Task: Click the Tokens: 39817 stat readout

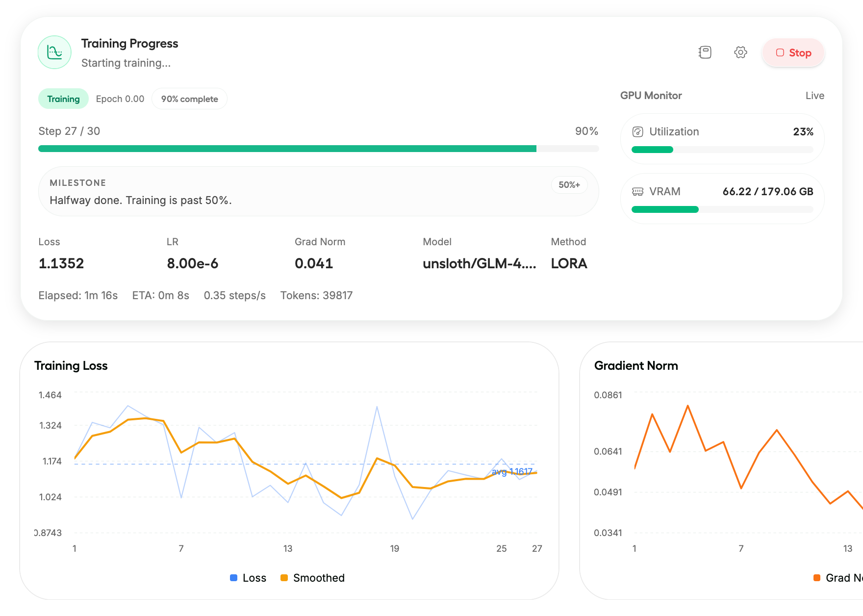Action: click(x=316, y=295)
